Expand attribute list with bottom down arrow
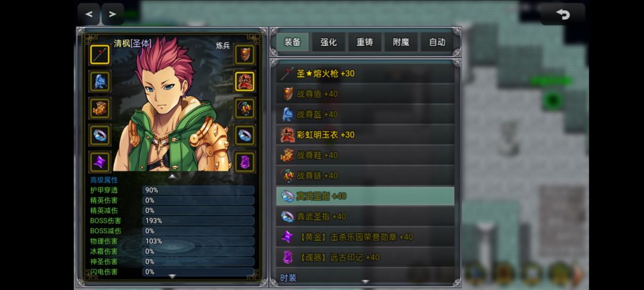This screenshot has height=290, width=644. coord(172,277)
